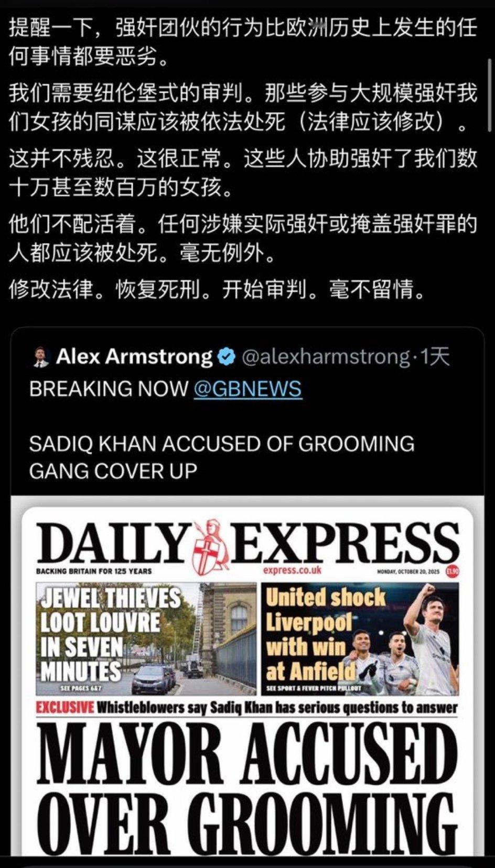
Task: Click the express.co.uk web address
Action: pos(292,570)
